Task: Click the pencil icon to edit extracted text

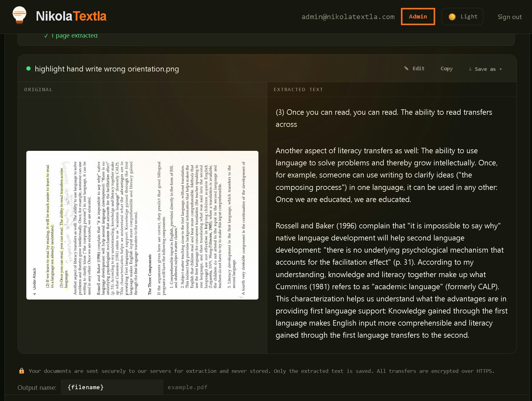Action: (x=407, y=68)
